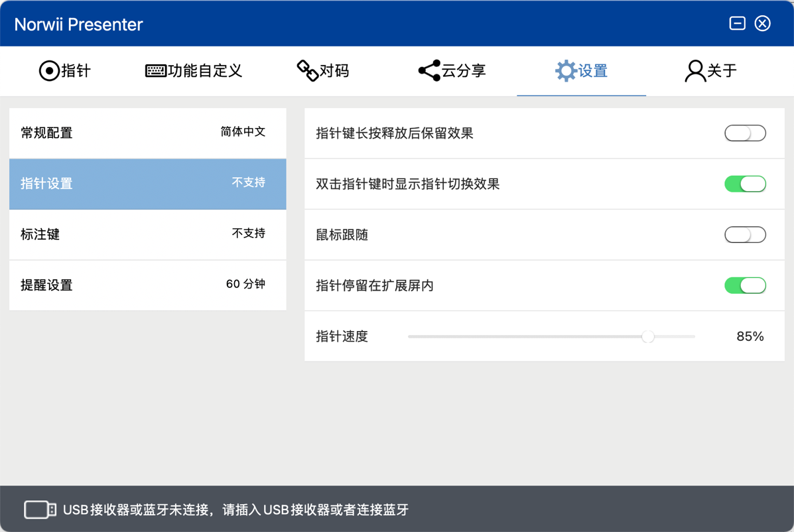794x532 pixels.
Task: Select the 常规配置 settings category
Action: tap(148, 133)
